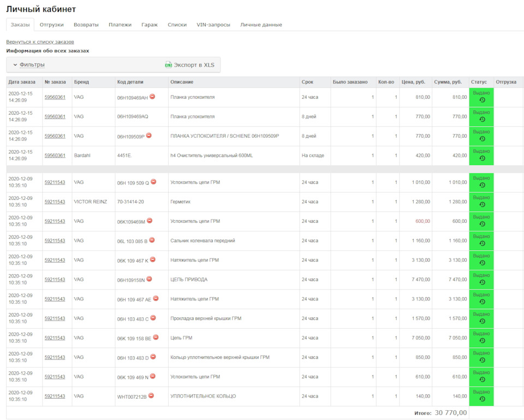
Task: Click red icon next to WHT007212B
Action: point(151,395)
